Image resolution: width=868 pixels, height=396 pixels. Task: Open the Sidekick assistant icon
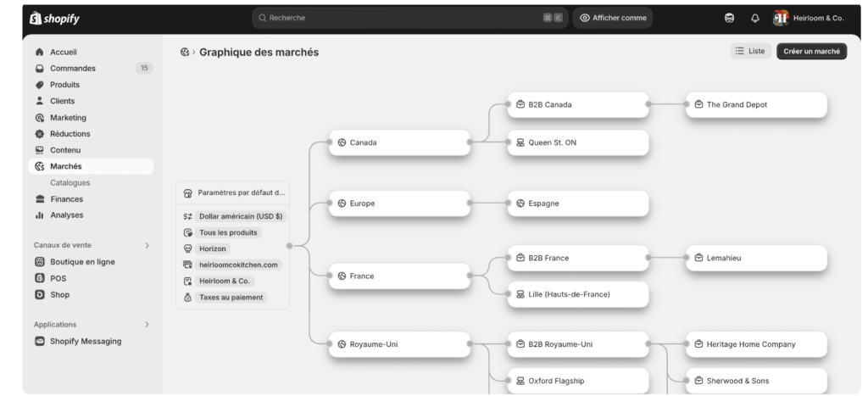(730, 19)
